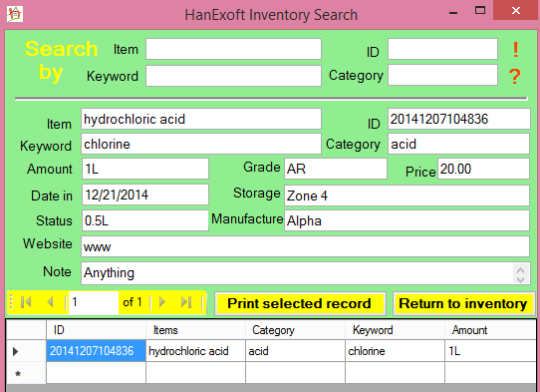
Task: Click Print selected record button
Action: 300,303
